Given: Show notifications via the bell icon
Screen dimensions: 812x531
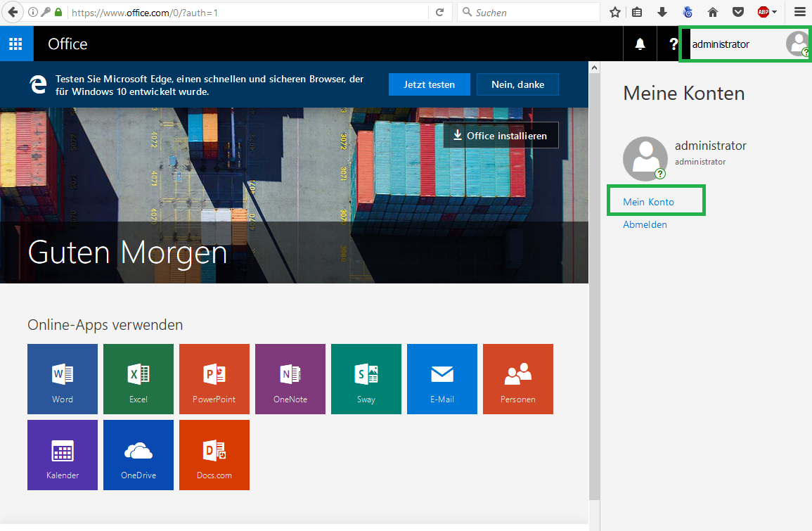Looking at the screenshot, I should pos(640,44).
